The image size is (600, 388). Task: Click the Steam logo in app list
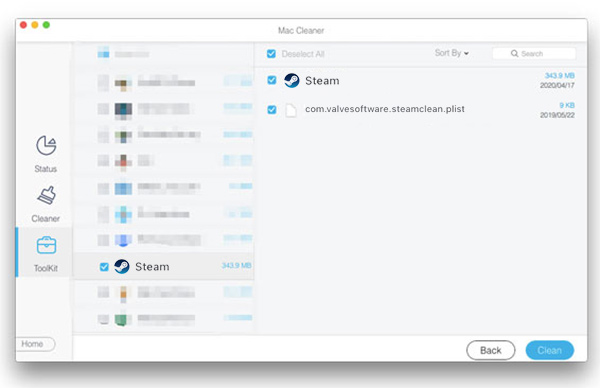click(x=122, y=266)
